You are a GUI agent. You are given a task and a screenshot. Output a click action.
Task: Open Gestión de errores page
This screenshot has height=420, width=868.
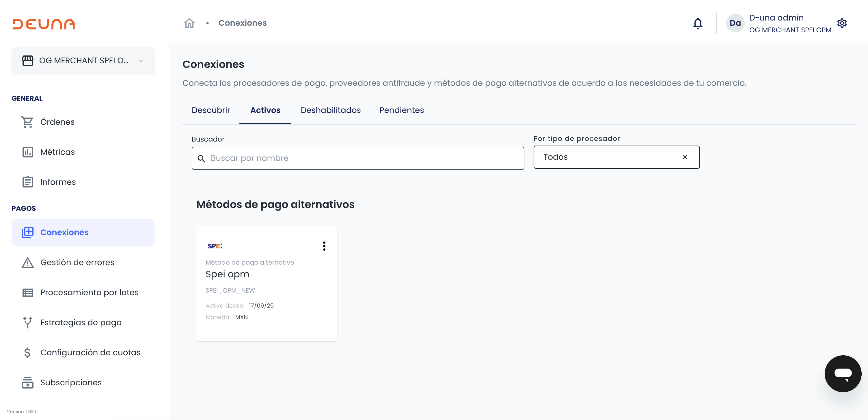77,262
